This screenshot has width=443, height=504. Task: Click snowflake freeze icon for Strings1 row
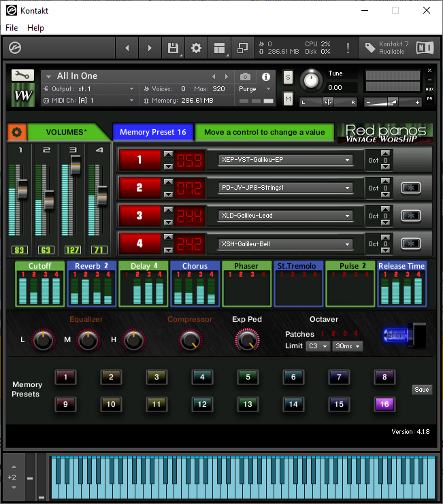click(x=411, y=188)
